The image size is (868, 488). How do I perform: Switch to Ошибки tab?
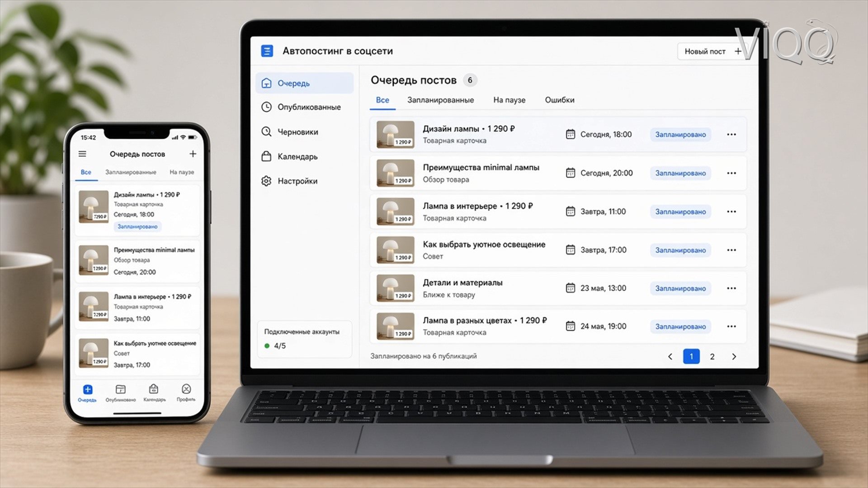click(x=560, y=100)
